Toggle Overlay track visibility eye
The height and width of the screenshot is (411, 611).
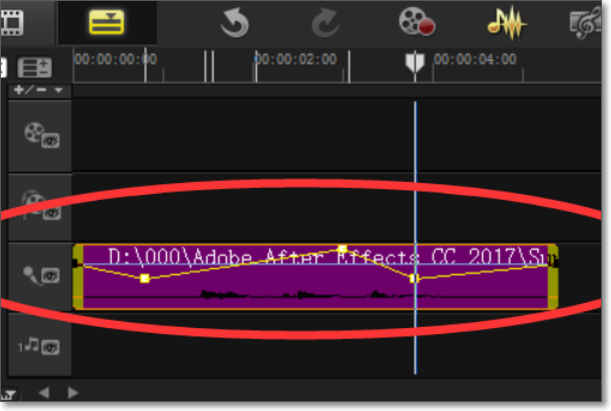coord(51,213)
